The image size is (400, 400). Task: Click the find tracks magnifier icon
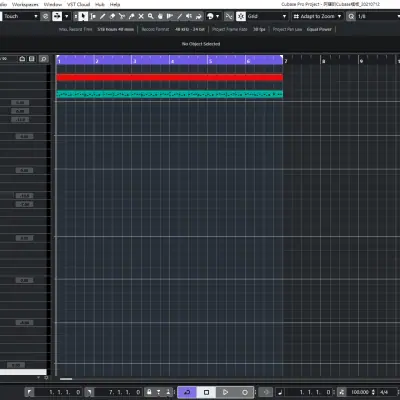pyautogui.click(x=43, y=59)
